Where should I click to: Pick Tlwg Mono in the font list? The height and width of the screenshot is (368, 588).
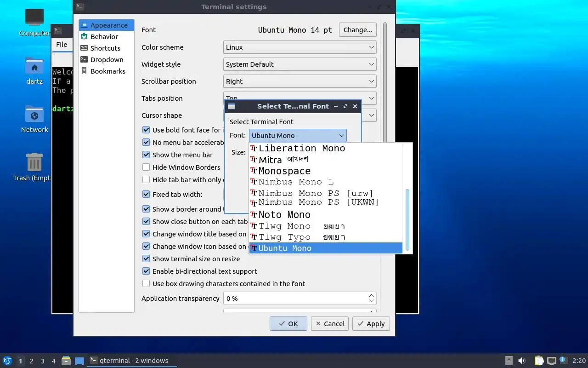pos(326,226)
